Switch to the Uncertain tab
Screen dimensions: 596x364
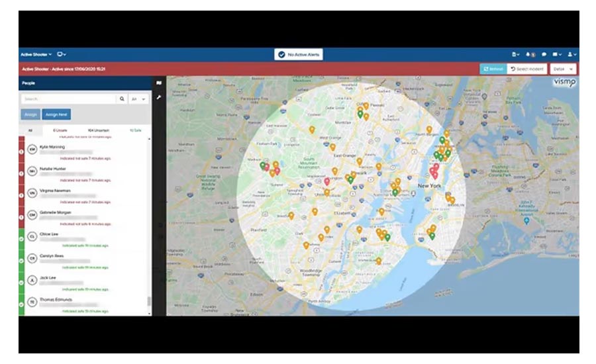click(x=99, y=130)
